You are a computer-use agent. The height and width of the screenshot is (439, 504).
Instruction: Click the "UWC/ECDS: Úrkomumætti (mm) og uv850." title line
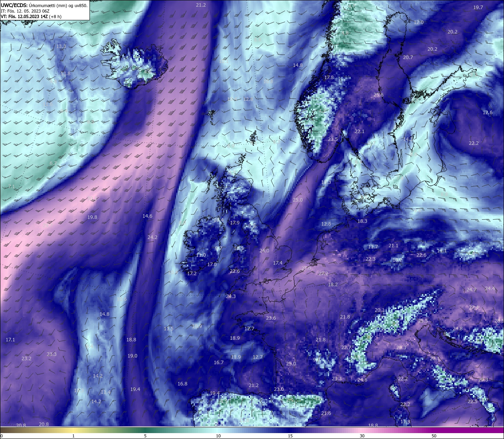click(x=44, y=5)
